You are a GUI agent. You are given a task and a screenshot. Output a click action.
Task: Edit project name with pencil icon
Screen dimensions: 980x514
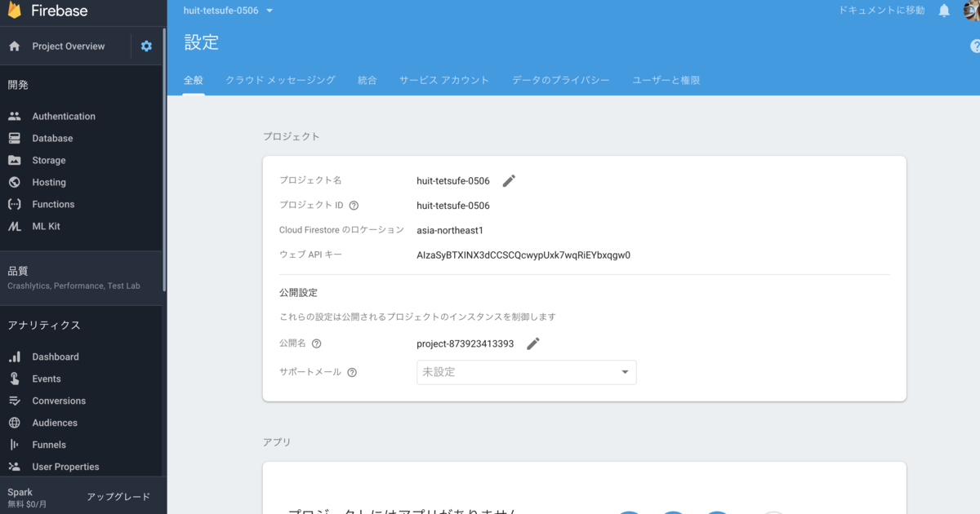(509, 181)
